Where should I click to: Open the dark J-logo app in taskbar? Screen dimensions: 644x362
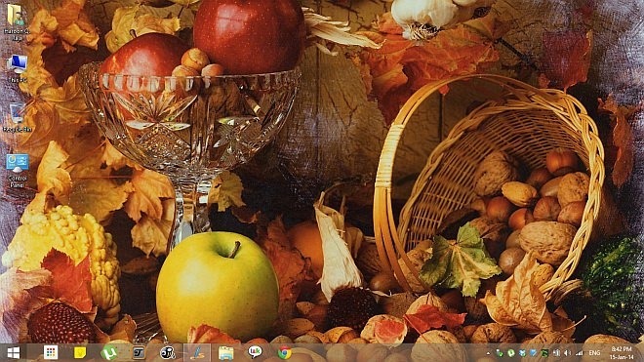[x=138, y=352]
